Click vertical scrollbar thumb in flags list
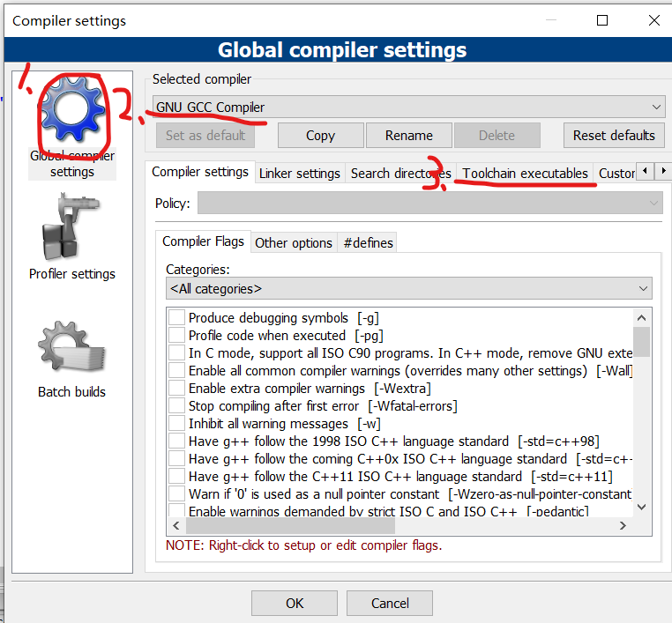 [x=641, y=342]
